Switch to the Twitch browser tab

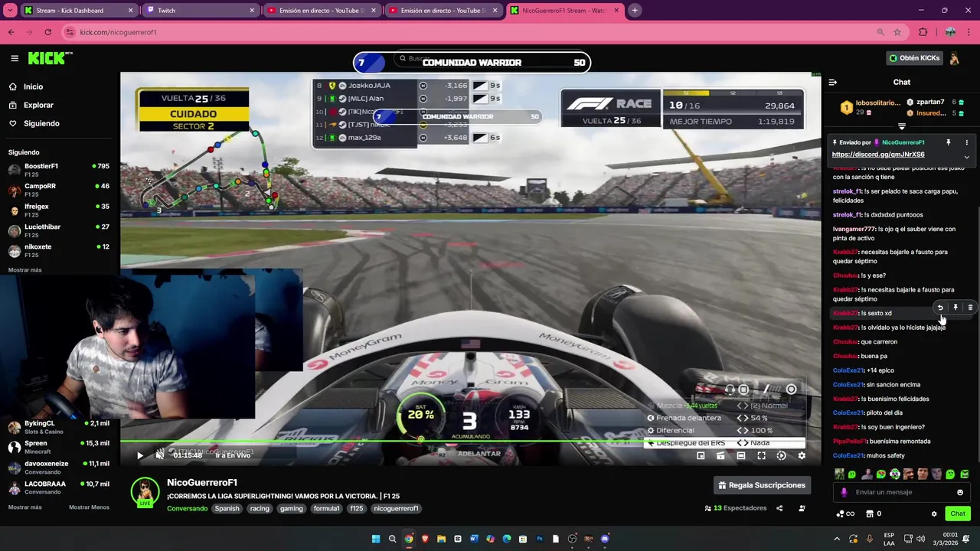tap(199, 11)
